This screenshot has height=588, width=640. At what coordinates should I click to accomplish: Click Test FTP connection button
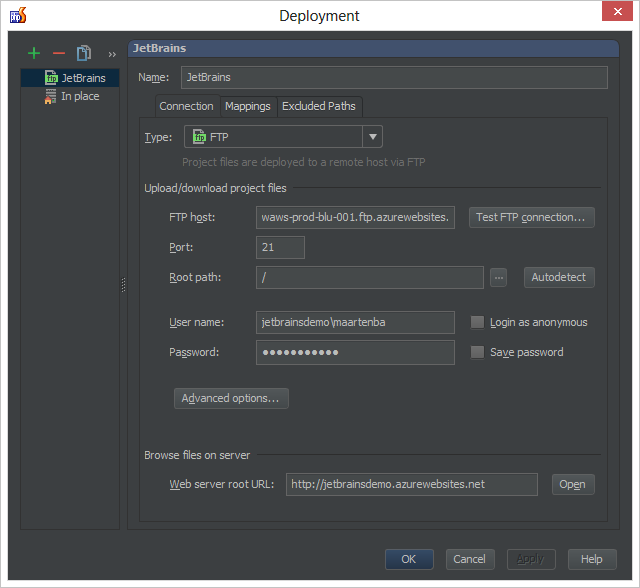pyautogui.click(x=531, y=217)
